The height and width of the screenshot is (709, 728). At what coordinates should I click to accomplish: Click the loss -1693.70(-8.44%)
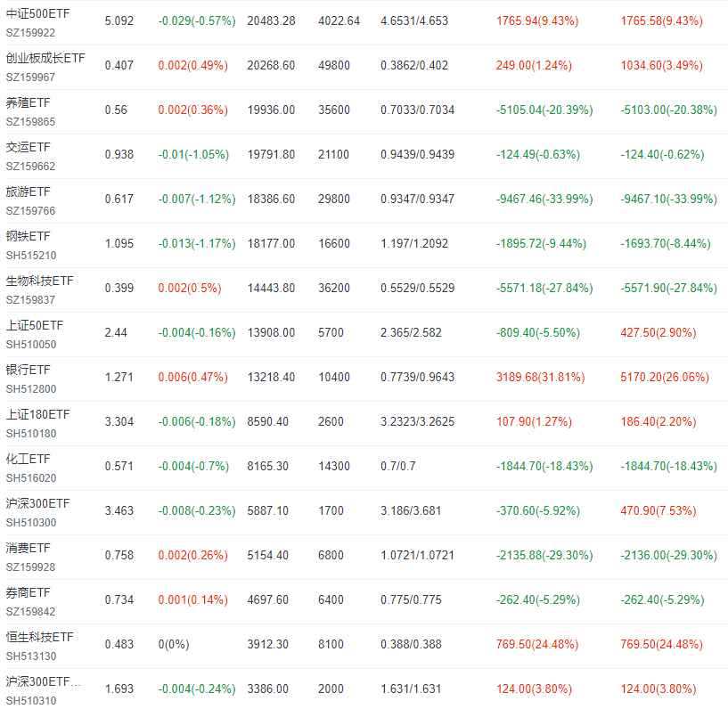click(666, 244)
